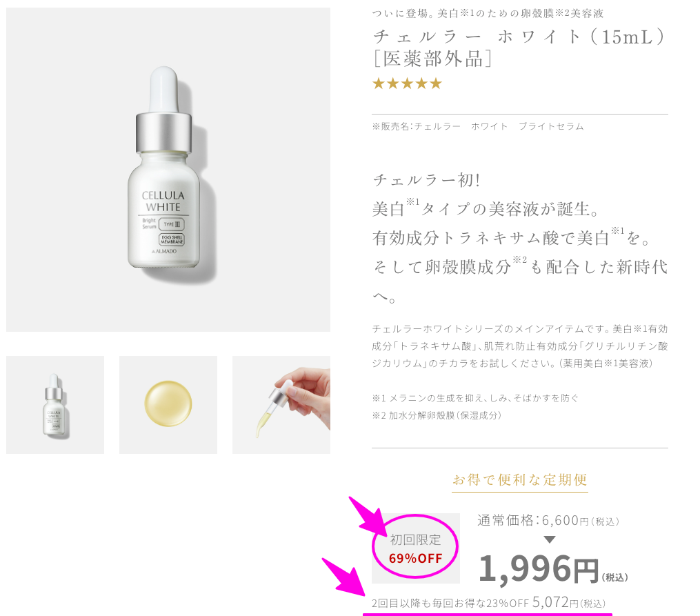Click the 2回目以降 23%OFF 5,072円 line
Viewport: 700px width, 616px height.
pos(488,603)
